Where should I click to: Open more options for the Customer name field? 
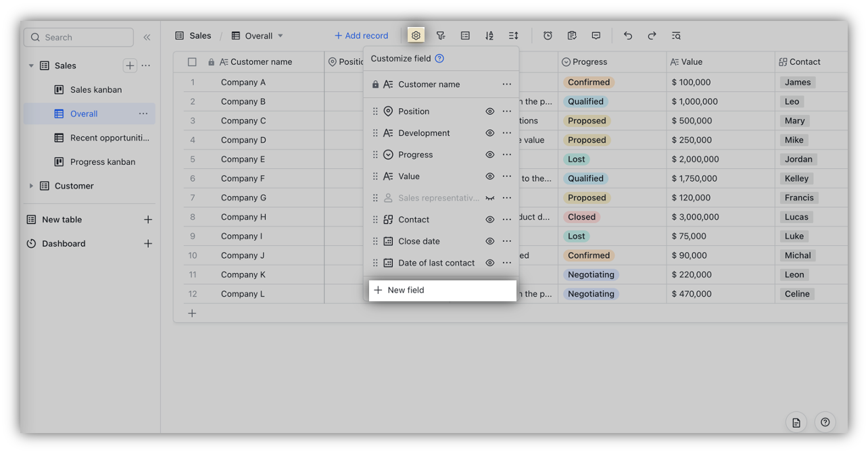pyautogui.click(x=507, y=84)
